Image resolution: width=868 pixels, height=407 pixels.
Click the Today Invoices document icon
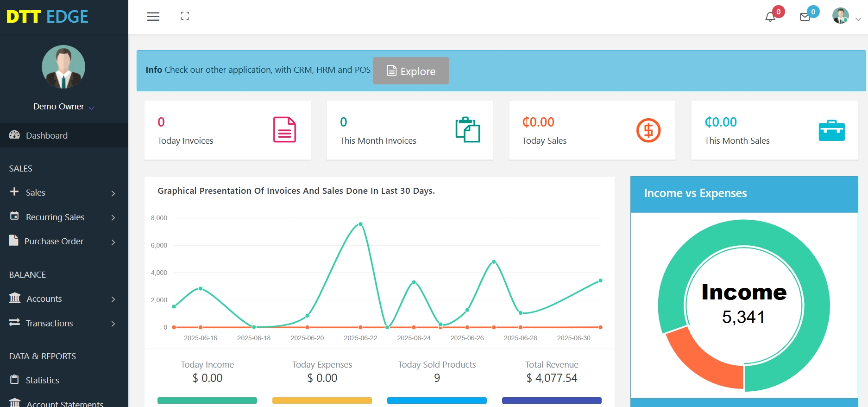click(x=284, y=130)
